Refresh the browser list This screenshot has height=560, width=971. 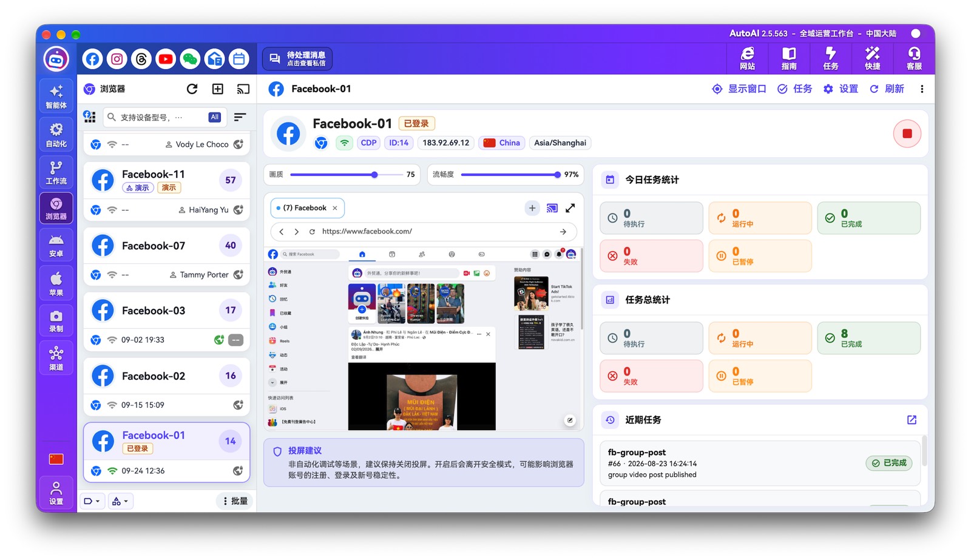pos(192,89)
